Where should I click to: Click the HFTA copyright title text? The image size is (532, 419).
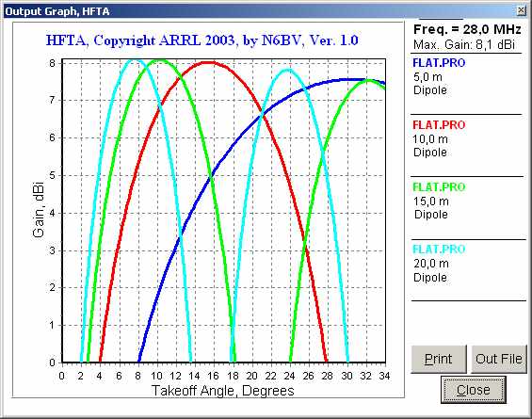pos(202,40)
